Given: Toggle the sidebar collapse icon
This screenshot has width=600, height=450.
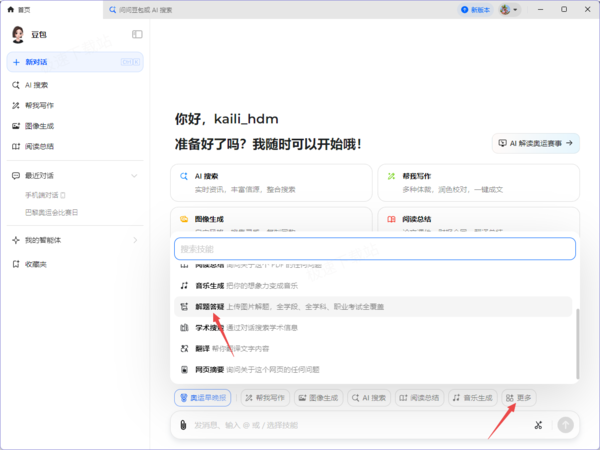Looking at the screenshot, I should click(x=137, y=34).
